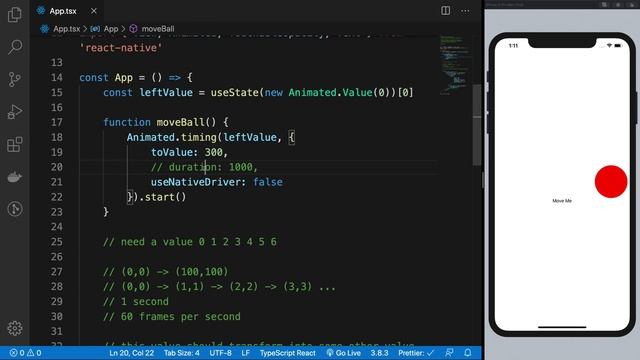Open the errors and warnings status item

tap(25, 353)
